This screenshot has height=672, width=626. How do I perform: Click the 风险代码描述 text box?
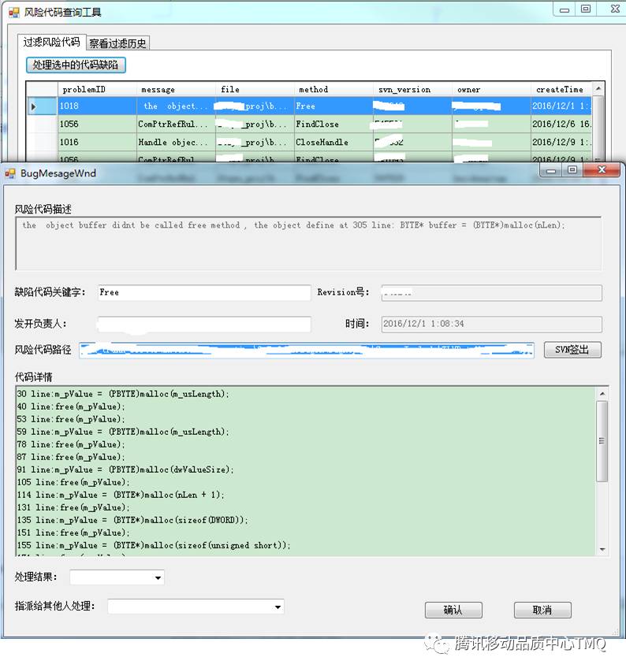coord(308,243)
